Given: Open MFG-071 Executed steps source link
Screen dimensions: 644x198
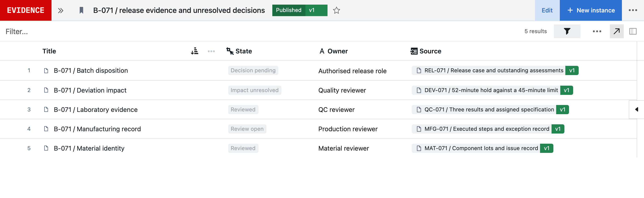Looking at the screenshot, I should point(486,129).
